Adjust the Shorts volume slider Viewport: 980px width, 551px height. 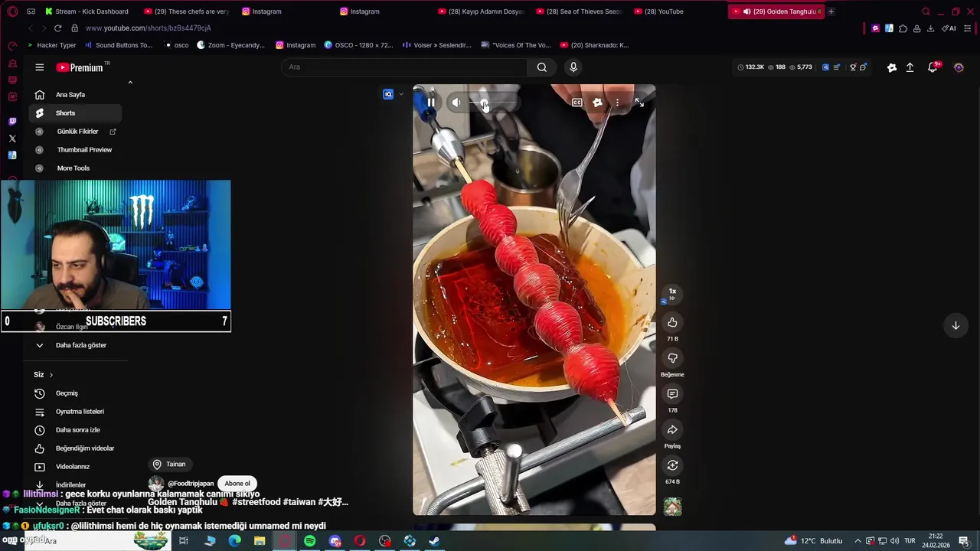(492, 103)
